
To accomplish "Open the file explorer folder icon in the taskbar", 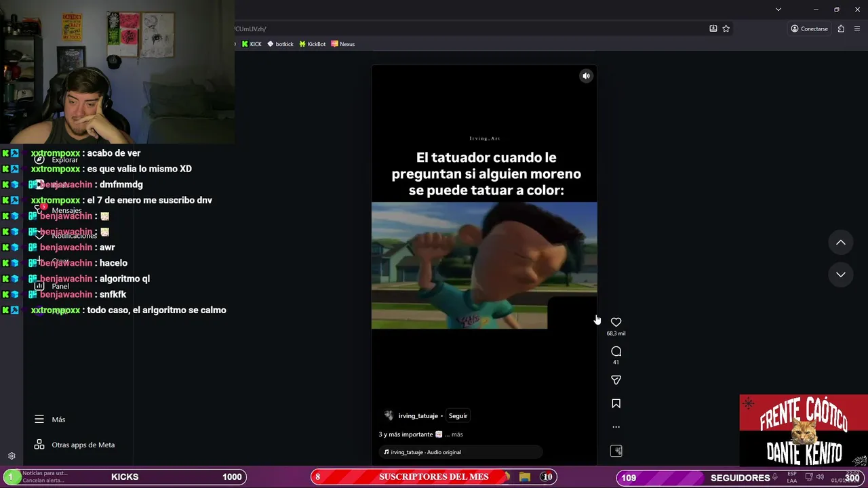I will (524, 477).
